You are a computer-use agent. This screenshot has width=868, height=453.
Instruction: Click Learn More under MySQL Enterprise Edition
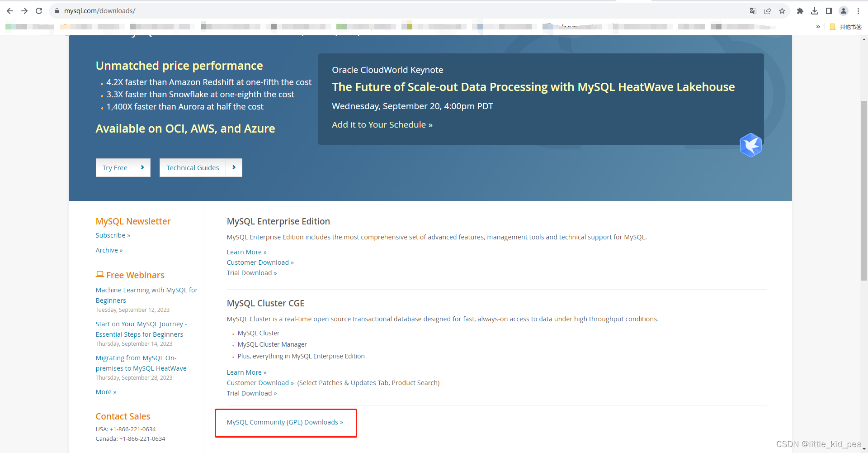coord(246,252)
